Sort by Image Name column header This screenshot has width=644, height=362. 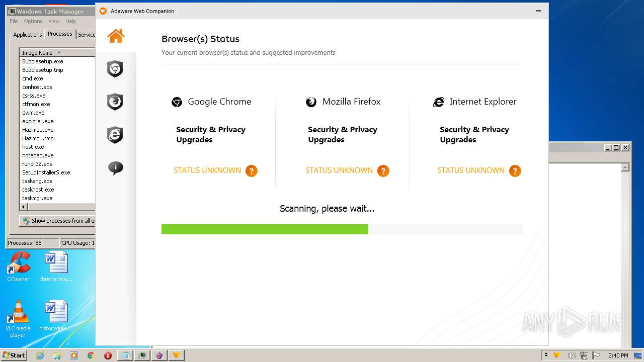[x=57, y=52]
